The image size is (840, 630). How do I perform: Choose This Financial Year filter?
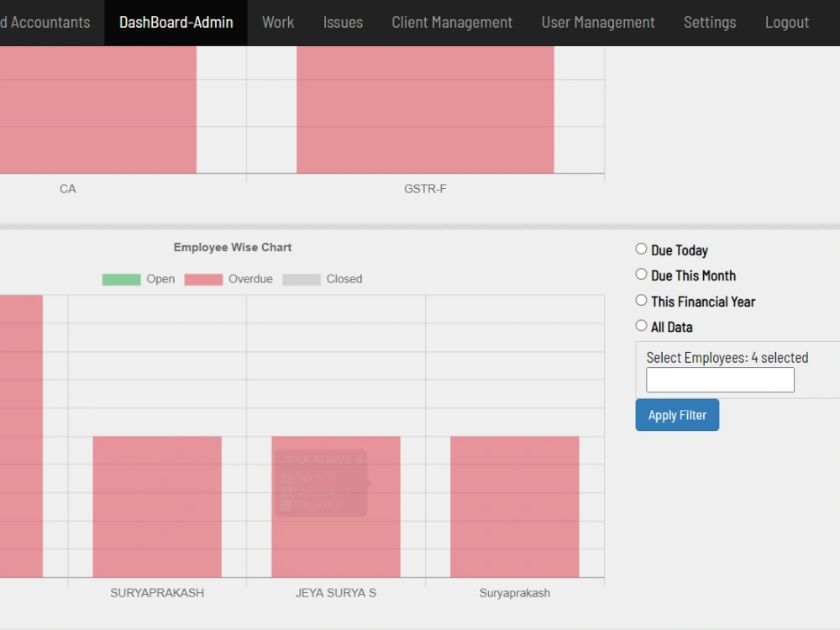coord(641,300)
